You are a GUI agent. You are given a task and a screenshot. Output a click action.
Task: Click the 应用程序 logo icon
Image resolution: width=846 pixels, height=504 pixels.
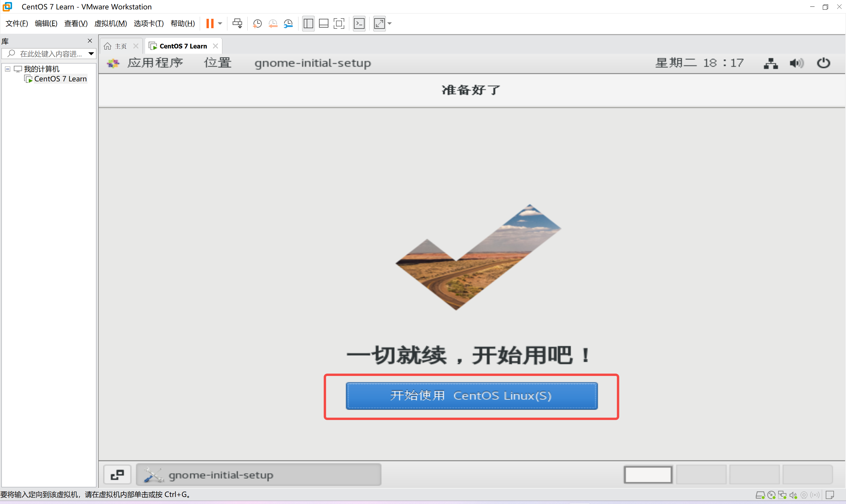coord(113,63)
